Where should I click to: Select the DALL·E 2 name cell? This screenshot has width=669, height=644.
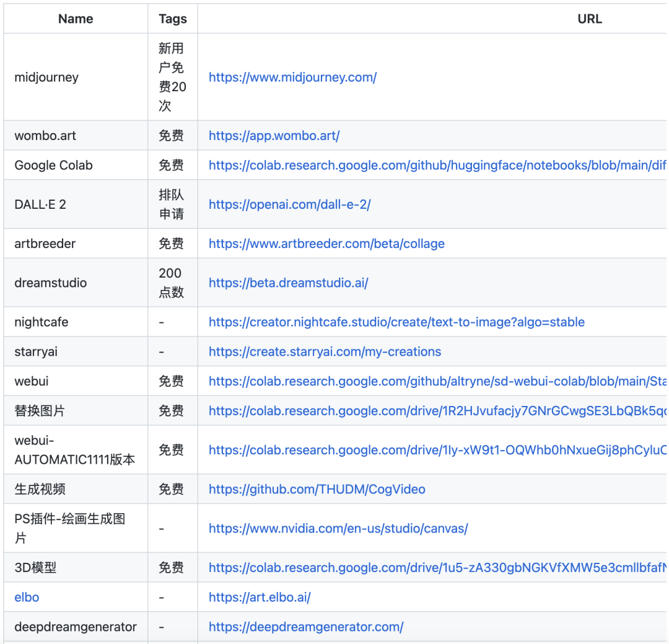[x=76, y=205]
